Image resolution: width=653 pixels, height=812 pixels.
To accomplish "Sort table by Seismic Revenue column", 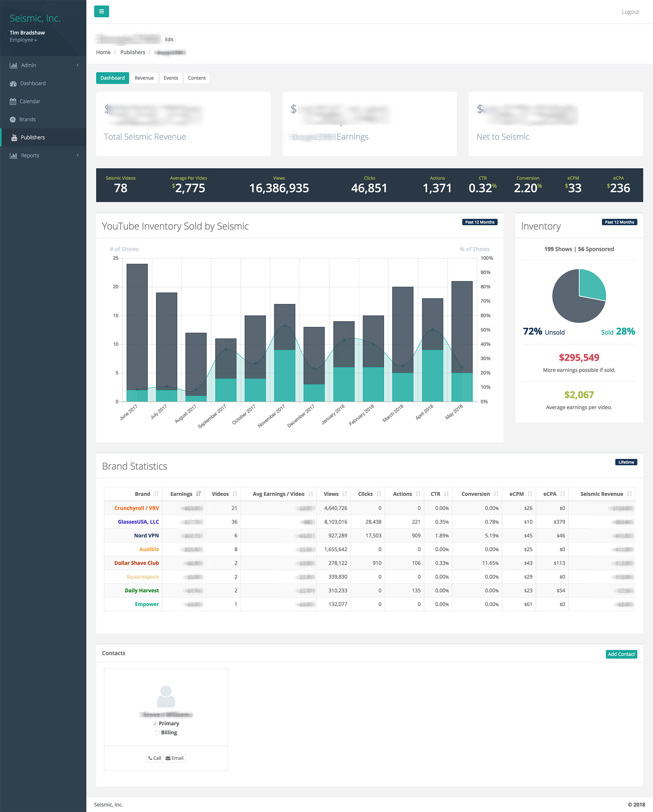I will pos(629,494).
